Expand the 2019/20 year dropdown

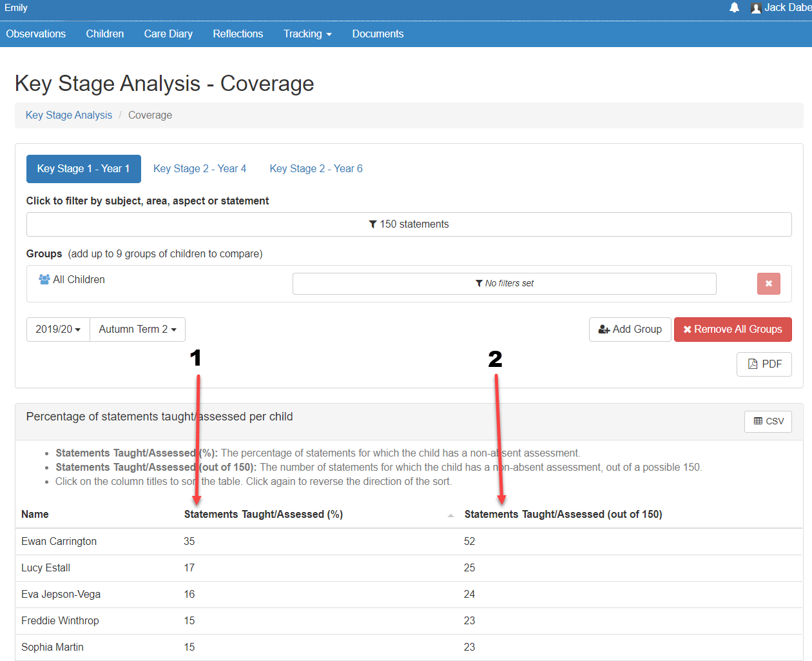(x=58, y=330)
